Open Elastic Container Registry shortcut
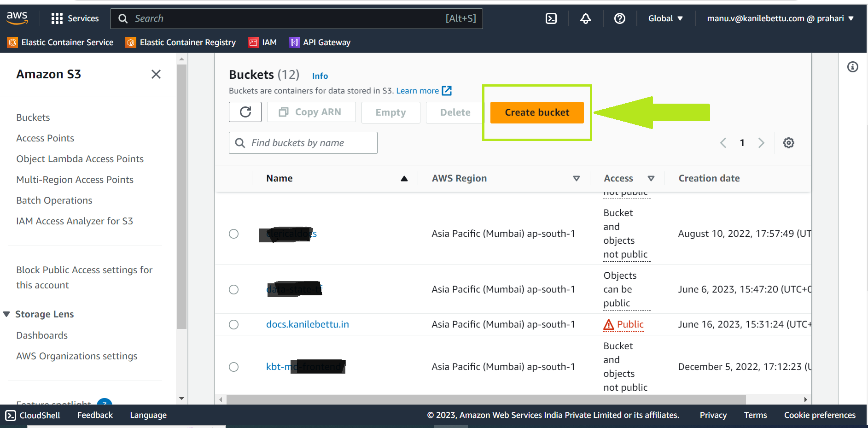This screenshot has width=868, height=428. (x=181, y=42)
